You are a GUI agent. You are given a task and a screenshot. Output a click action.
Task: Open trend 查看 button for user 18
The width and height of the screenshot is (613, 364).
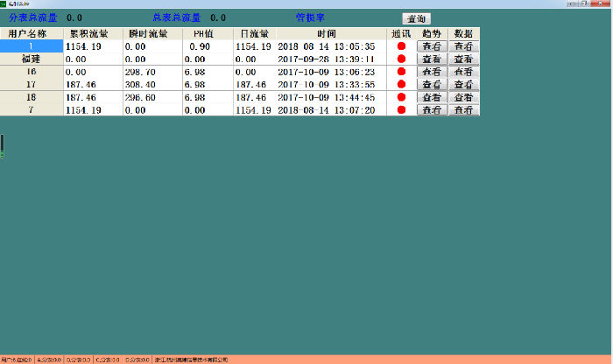(x=432, y=98)
